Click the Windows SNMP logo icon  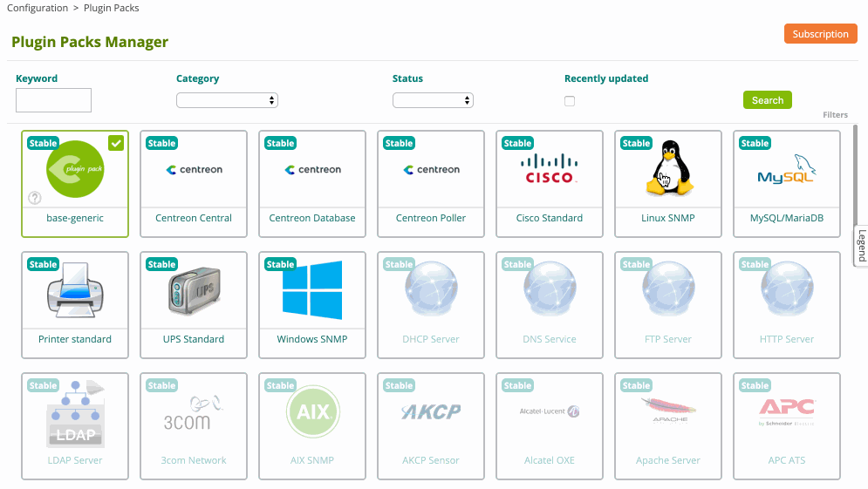pyautogui.click(x=311, y=290)
